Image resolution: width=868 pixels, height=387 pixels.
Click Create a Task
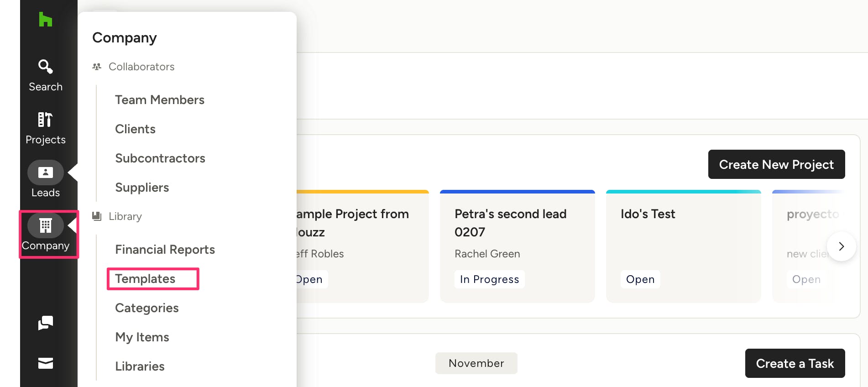click(795, 363)
